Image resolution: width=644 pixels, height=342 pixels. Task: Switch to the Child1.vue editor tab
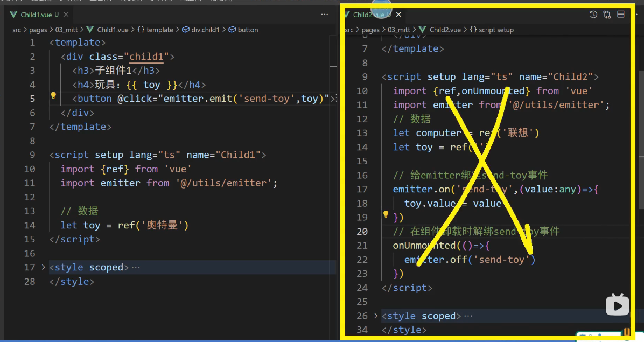click(x=36, y=15)
